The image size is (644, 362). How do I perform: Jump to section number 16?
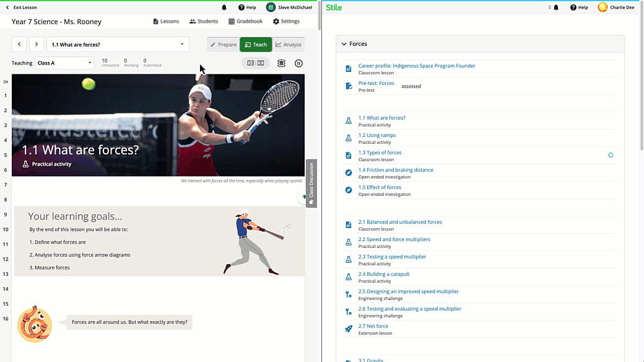(6, 319)
